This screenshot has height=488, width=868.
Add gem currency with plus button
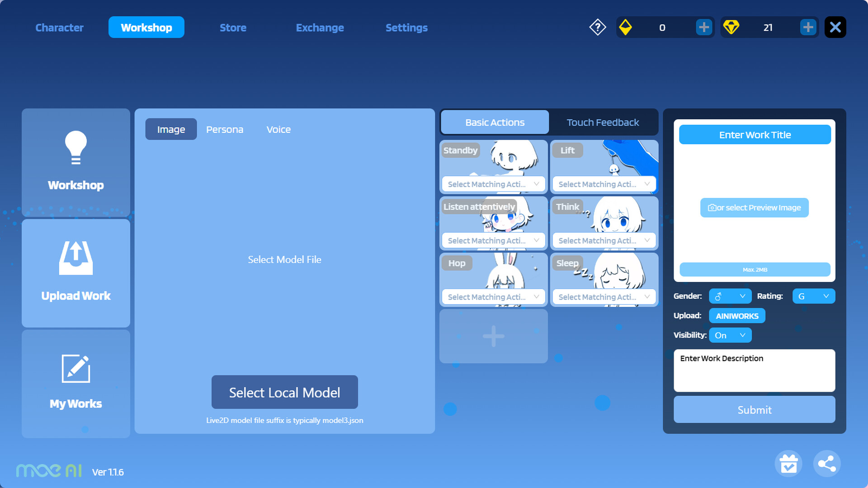[808, 28]
